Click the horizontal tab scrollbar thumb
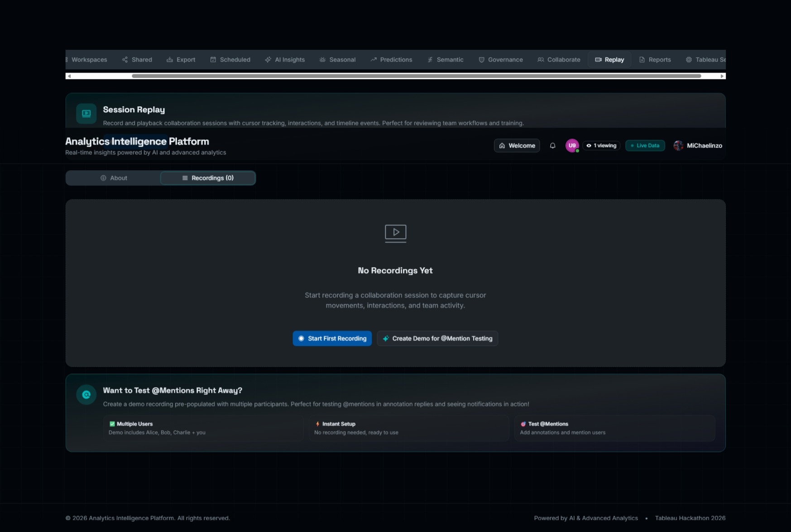 click(x=417, y=76)
